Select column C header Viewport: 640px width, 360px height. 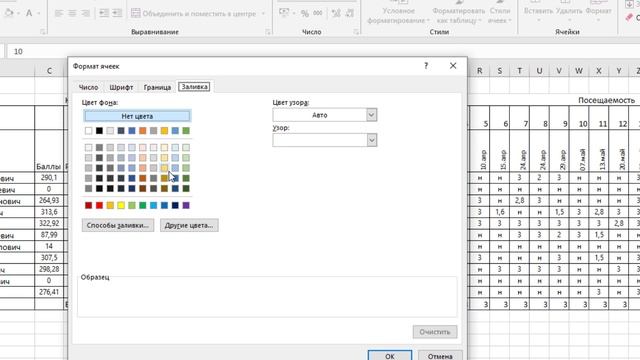(x=49, y=71)
